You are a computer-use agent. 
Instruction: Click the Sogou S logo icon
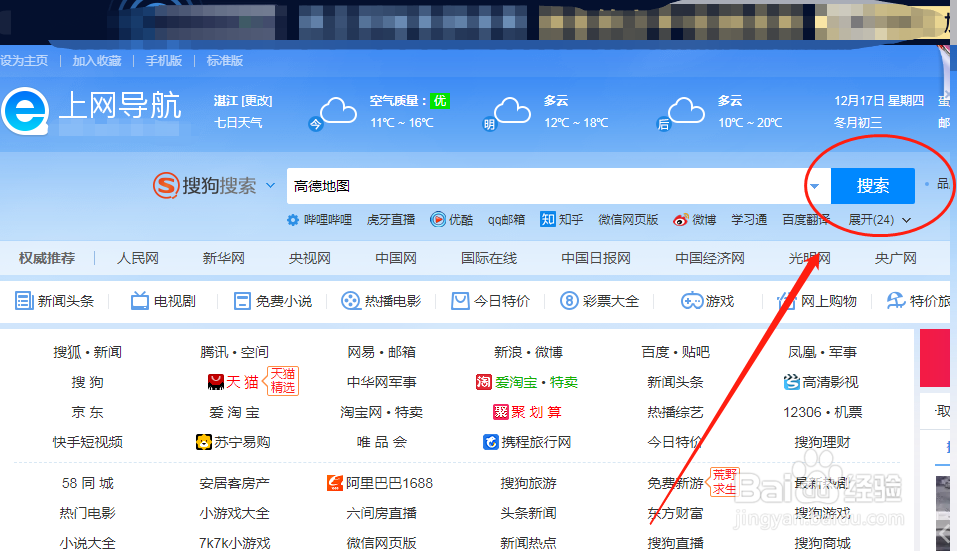point(165,185)
